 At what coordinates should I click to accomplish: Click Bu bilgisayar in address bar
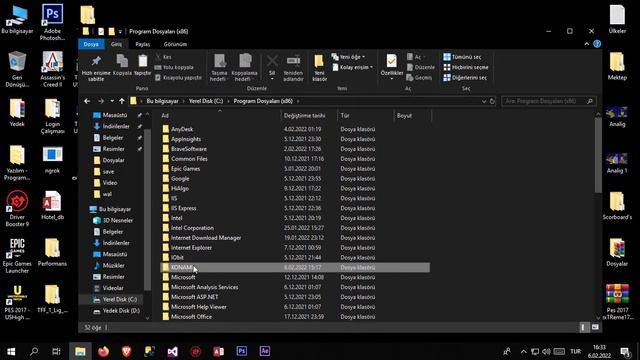[162, 101]
